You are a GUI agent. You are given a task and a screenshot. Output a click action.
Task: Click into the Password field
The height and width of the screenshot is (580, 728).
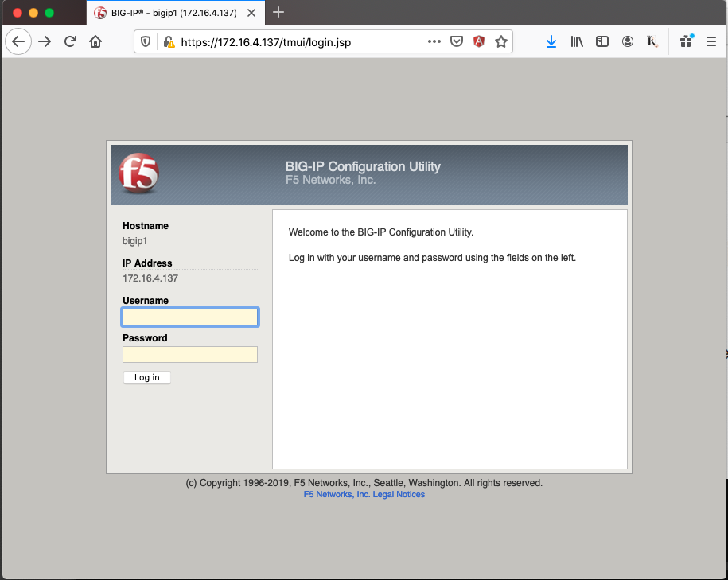[x=190, y=355]
